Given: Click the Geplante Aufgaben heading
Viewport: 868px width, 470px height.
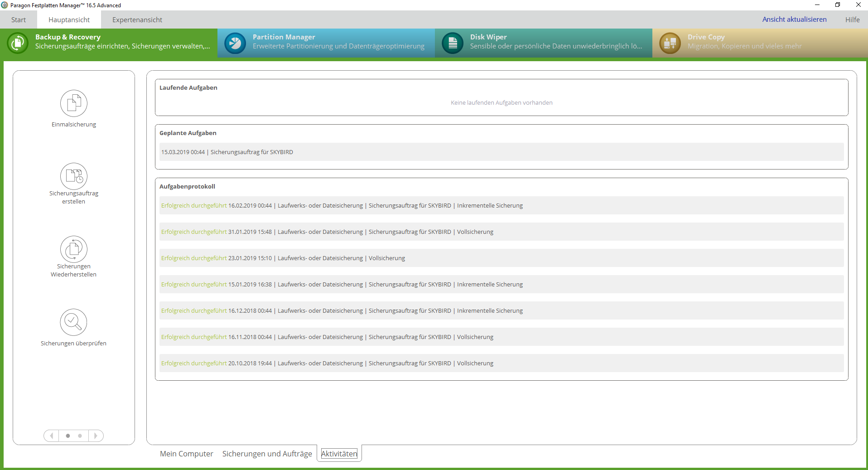Looking at the screenshot, I should pyautogui.click(x=188, y=133).
